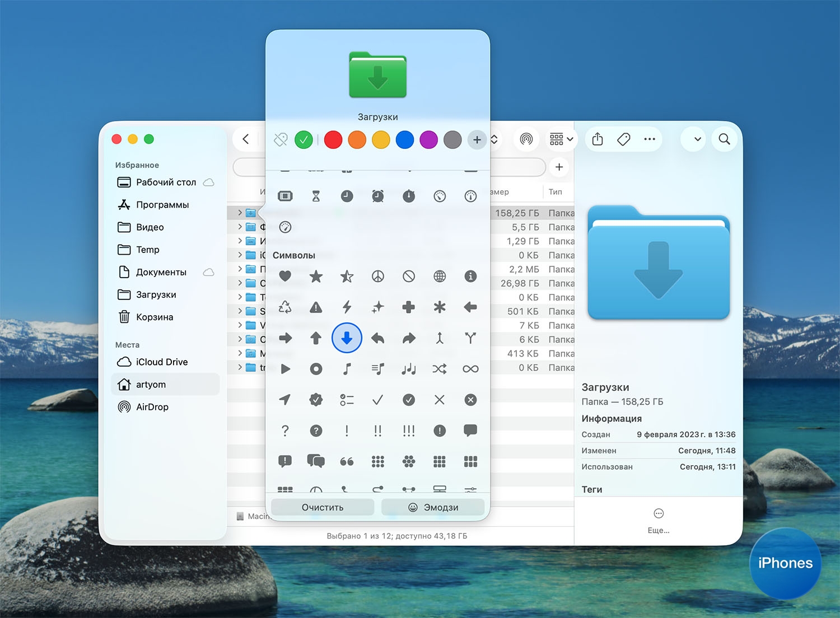Image resolution: width=840 pixels, height=618 pixels.
Task: Choose the alarm clock symbol
Action: tap(378, 196)
